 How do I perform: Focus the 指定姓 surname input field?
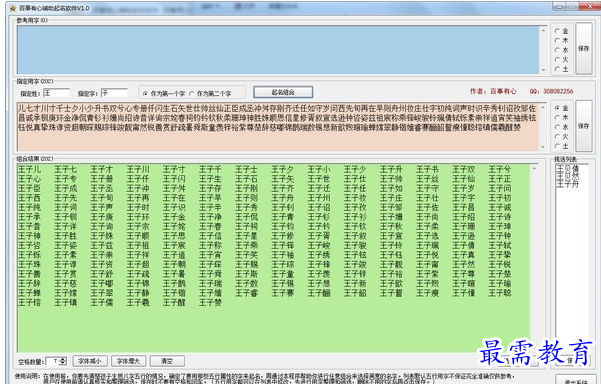[x=56, y=93]
